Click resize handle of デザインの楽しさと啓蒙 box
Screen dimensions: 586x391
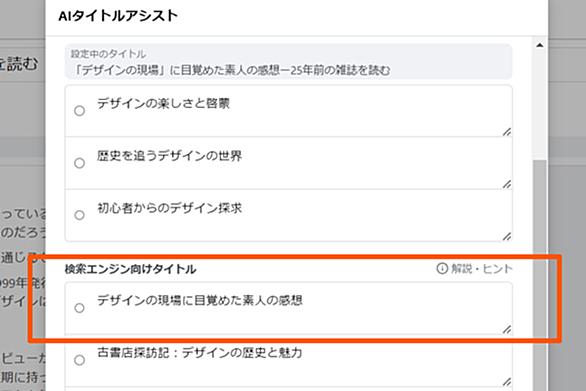507,132
